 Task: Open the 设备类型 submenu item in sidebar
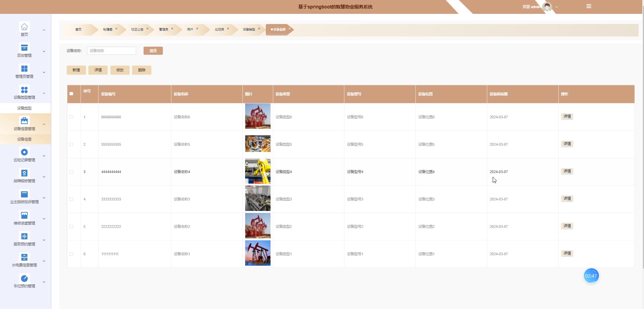tap(24, 108)
